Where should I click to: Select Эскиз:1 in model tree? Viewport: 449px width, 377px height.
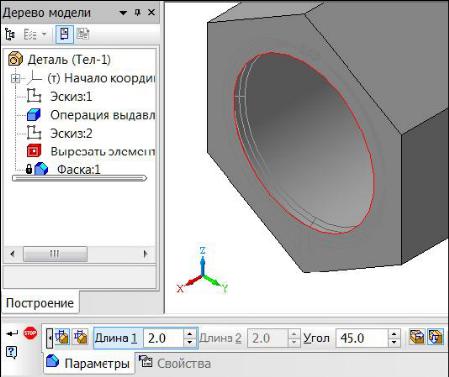point(71,97)
